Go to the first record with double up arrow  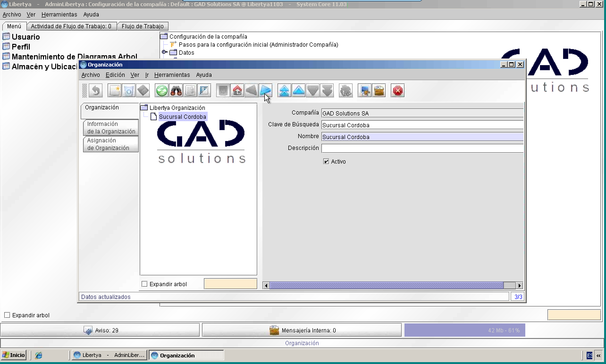285,91
